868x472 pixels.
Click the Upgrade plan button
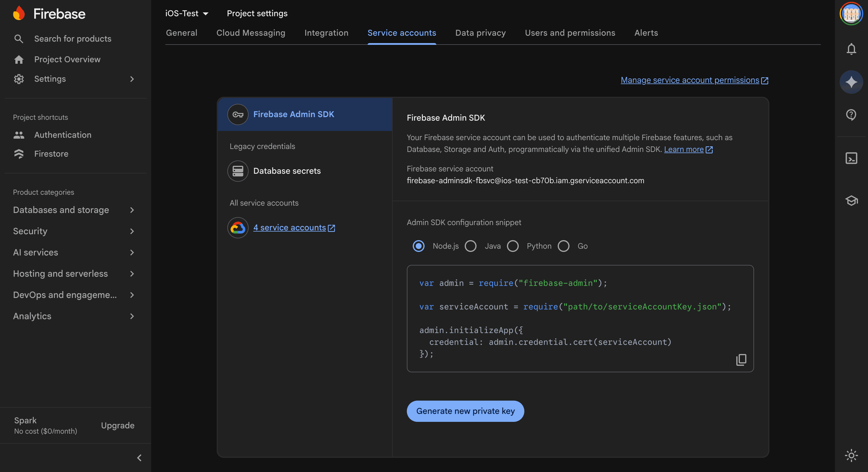pyautogui.click(x=118, y=426)
